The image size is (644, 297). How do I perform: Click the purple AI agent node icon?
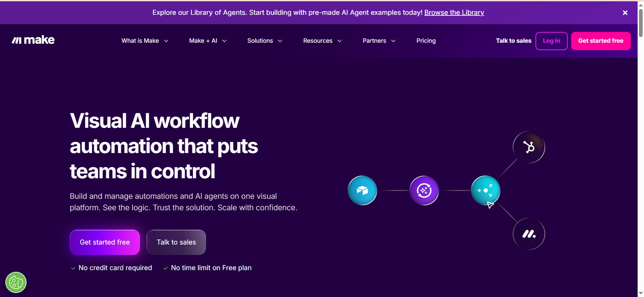pyautogui.click(x=424, y=190)
